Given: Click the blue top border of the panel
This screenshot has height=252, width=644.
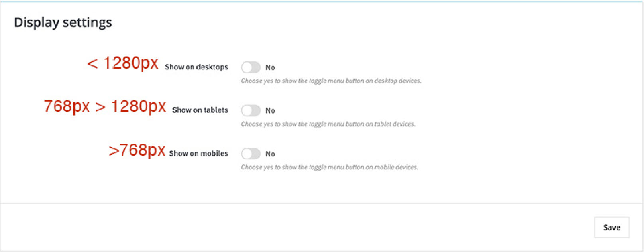Looking at the screenshot, I should tap(322, 2).
